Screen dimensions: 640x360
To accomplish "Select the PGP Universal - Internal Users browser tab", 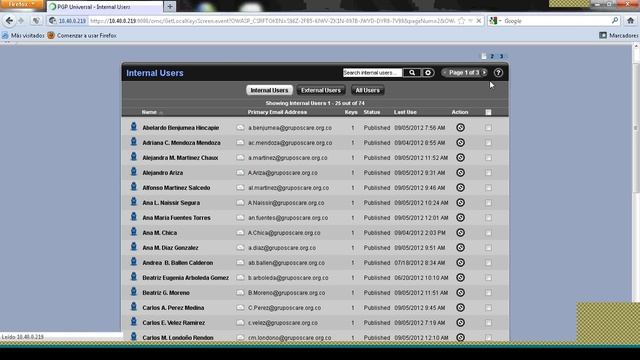I will 105,7.
